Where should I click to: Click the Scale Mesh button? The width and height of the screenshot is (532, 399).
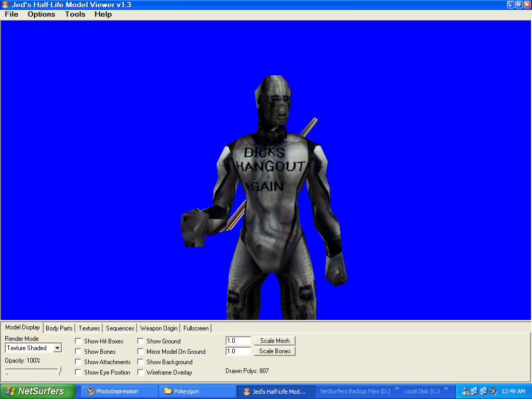click(x=275, y=341)
